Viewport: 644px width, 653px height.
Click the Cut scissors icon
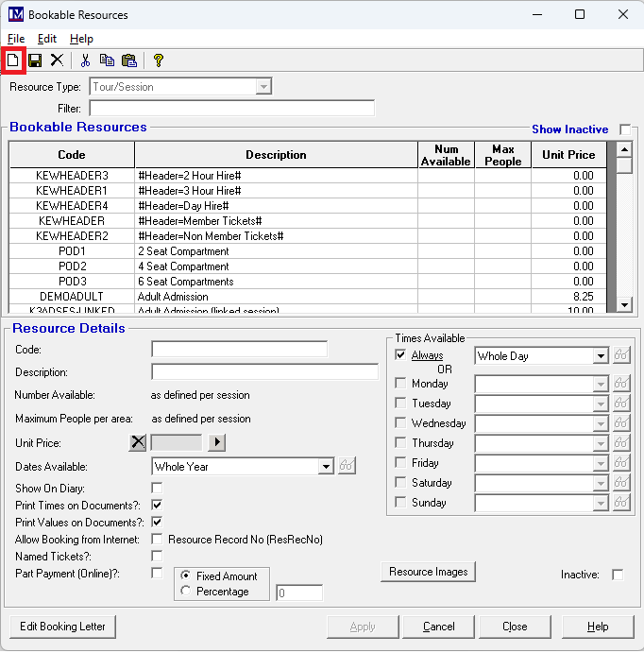point(85,60)
